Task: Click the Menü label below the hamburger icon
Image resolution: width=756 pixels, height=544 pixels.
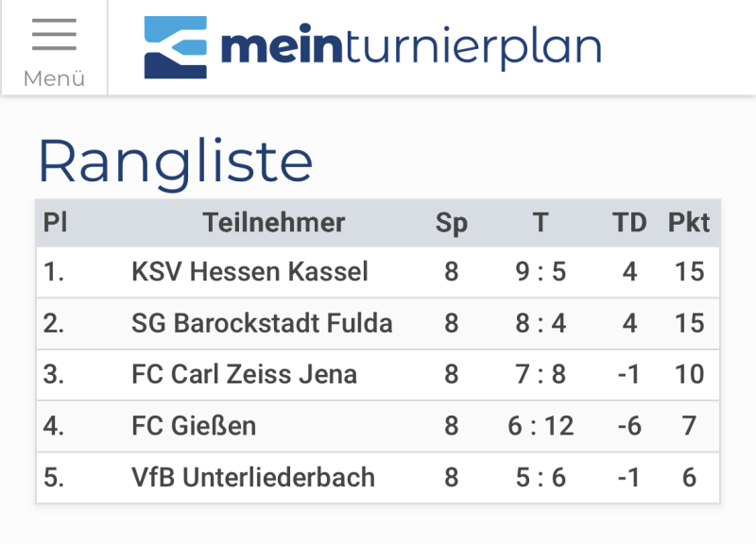Action: [x=54, y=80]
